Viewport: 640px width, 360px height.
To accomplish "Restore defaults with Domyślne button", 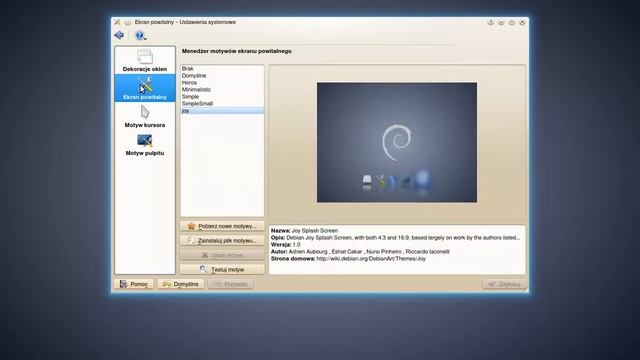I will coord(180,284).
